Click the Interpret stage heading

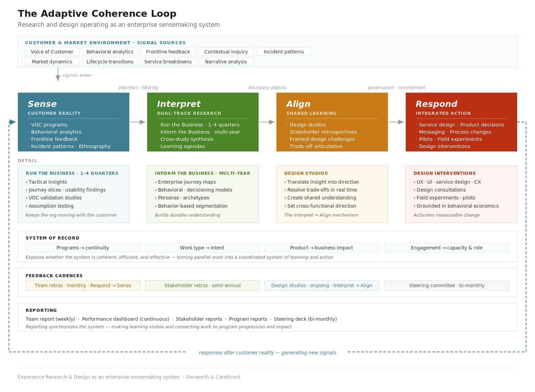[x=179, y=104]
